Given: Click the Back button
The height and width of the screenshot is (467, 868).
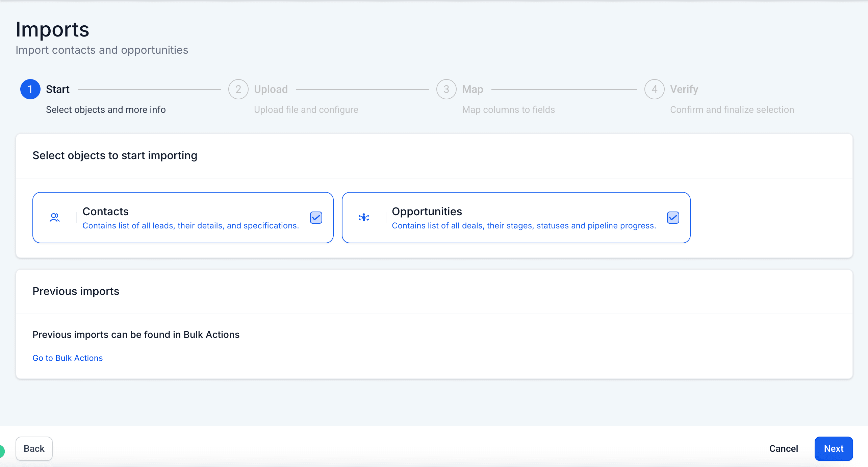Looking at the screenshot, I should pyautogui.click(x=34, y=448).
